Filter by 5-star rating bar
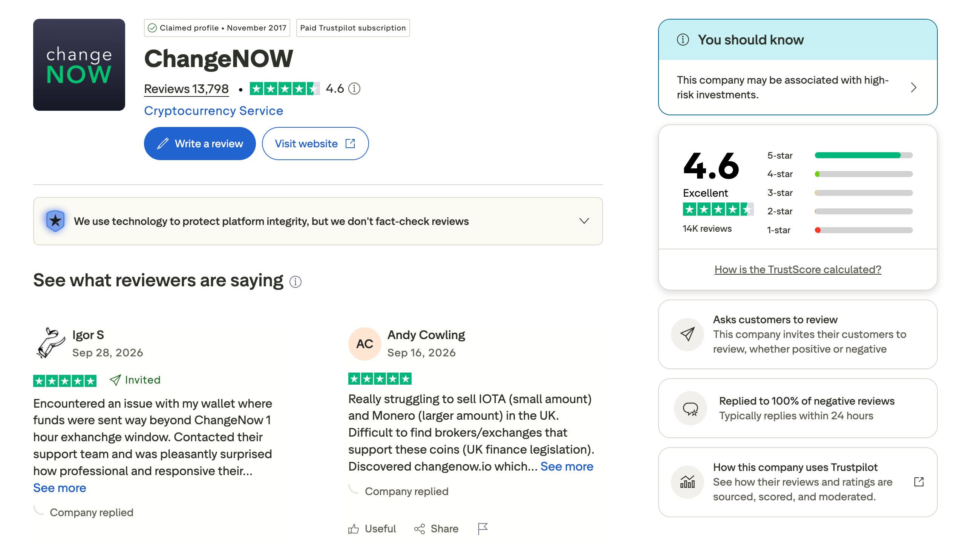Image resolution: width=980 pixels, height=541 pixels. [x=863, y=155]
